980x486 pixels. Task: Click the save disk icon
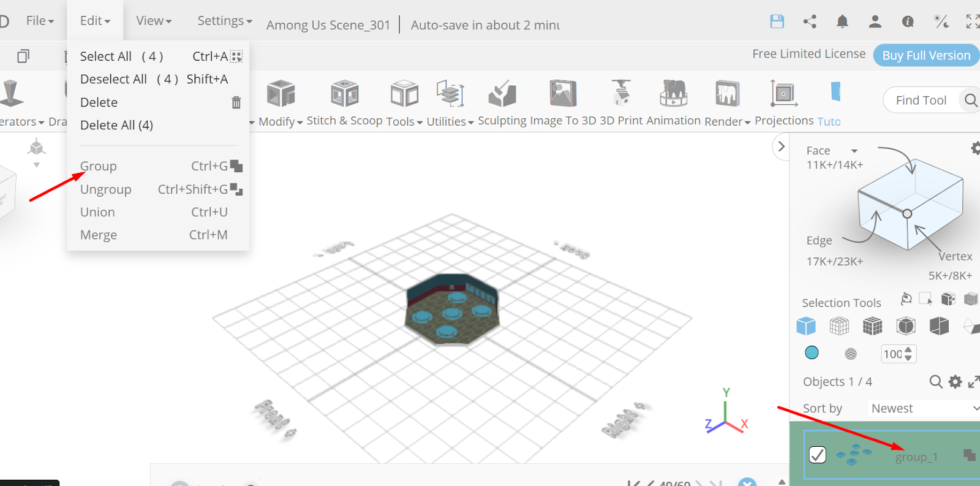pyautogui.click(x=777, y=21)
